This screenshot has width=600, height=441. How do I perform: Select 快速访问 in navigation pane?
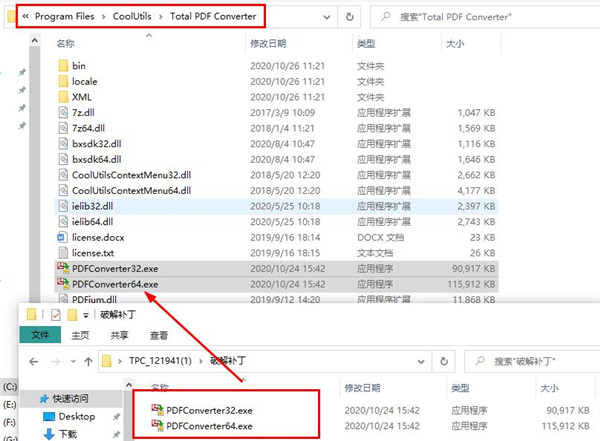coord(70,399)
